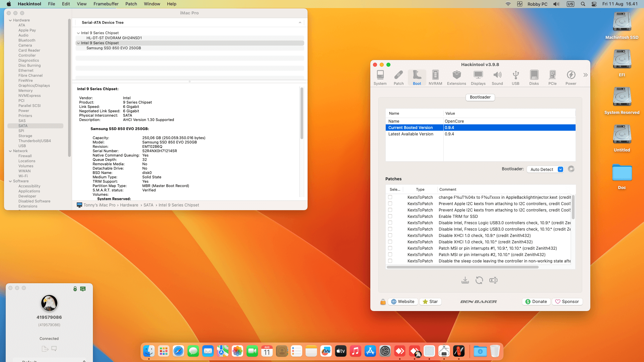Check 'Disable XHCI 1.0 check, 10.9.*' patch
644x362 pixels.
390,235
